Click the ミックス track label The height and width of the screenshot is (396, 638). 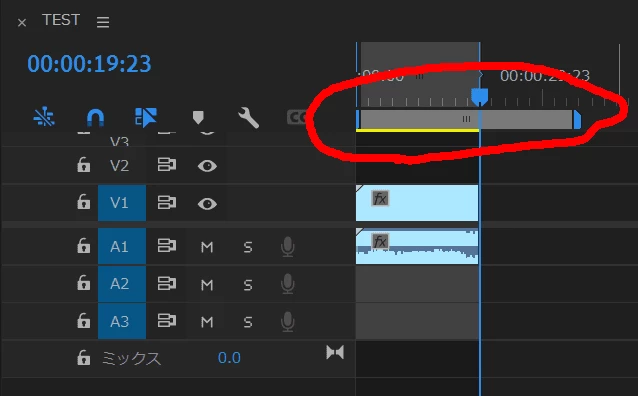tap(131, 358)
